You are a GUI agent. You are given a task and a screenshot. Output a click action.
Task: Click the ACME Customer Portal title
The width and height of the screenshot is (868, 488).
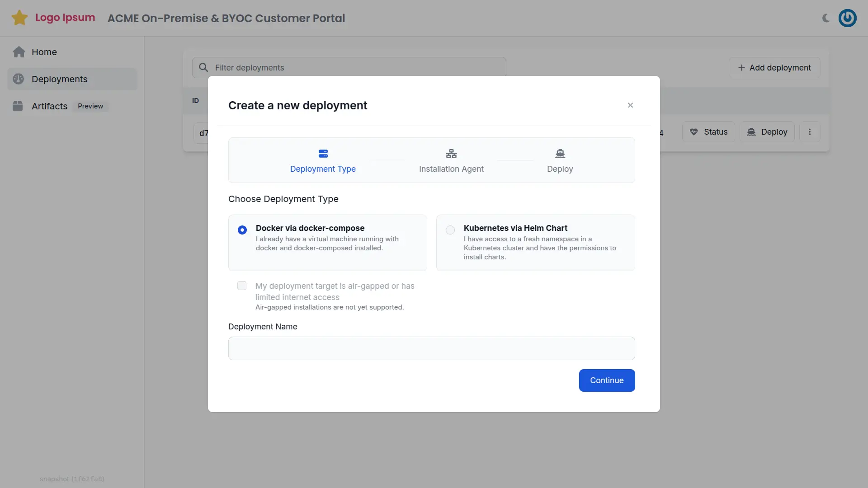(226, 18)
